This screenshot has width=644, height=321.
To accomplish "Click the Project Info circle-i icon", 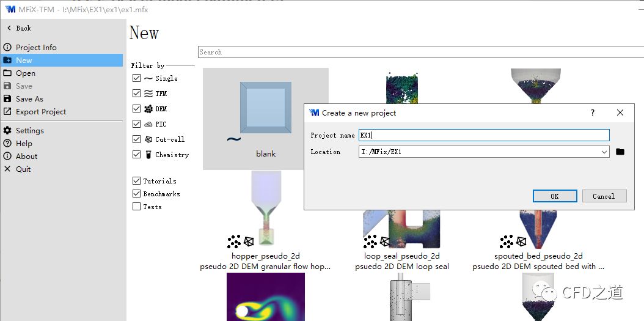I will point(7,47).
